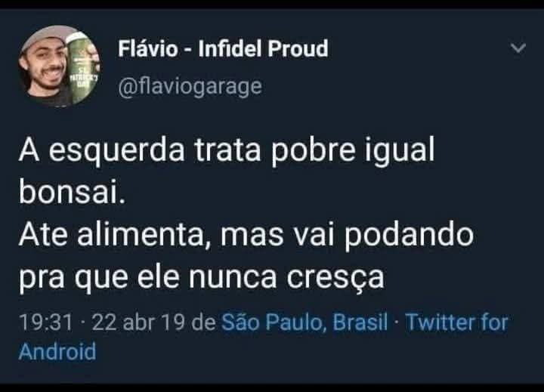Click the 22 abr 19 date

pos(138,322)
